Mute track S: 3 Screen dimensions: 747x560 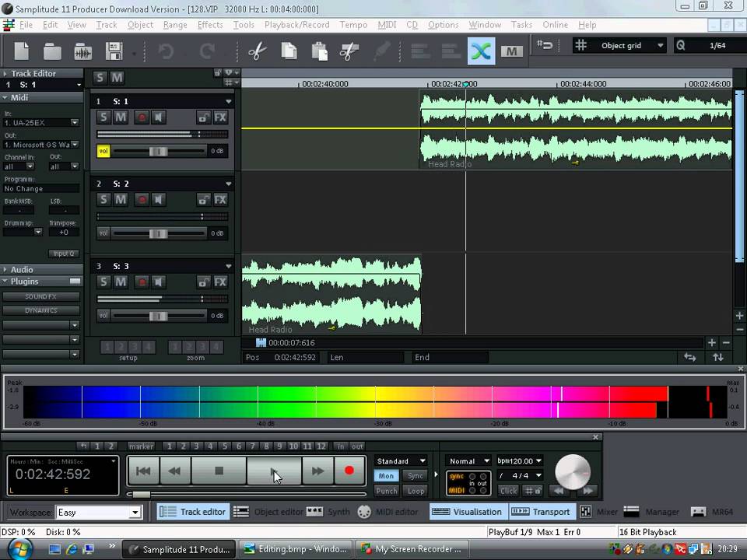[x=121, y=282]
